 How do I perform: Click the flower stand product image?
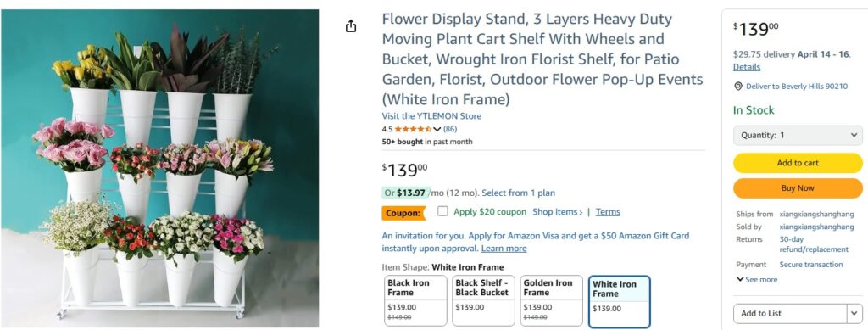tap(160, 168)
